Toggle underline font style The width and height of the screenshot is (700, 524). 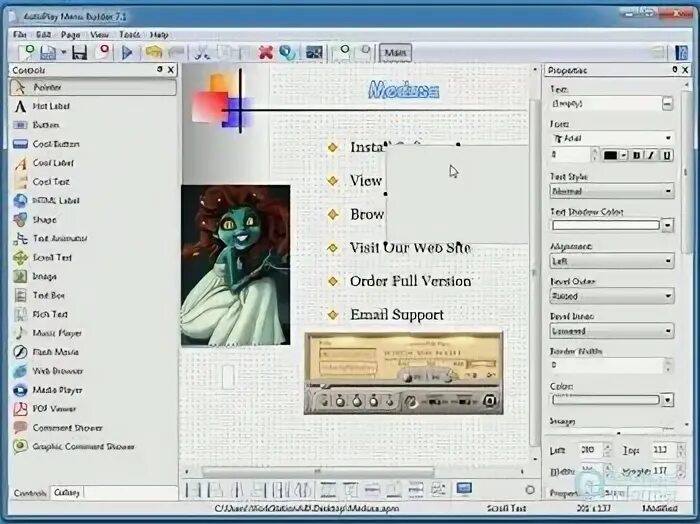click(667, 155)
